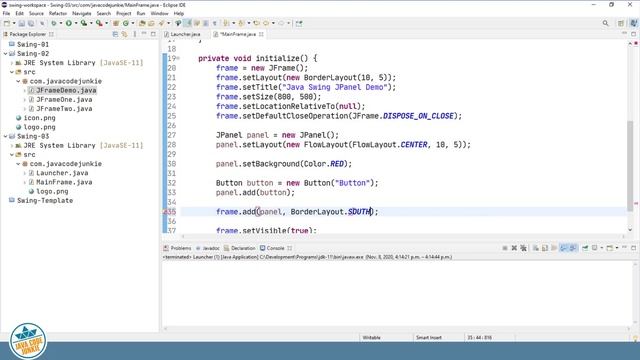Collapse src folder under Swing-02
Image resolution: width=640 pixels, height=360 pixels.
tap(12, 72)
